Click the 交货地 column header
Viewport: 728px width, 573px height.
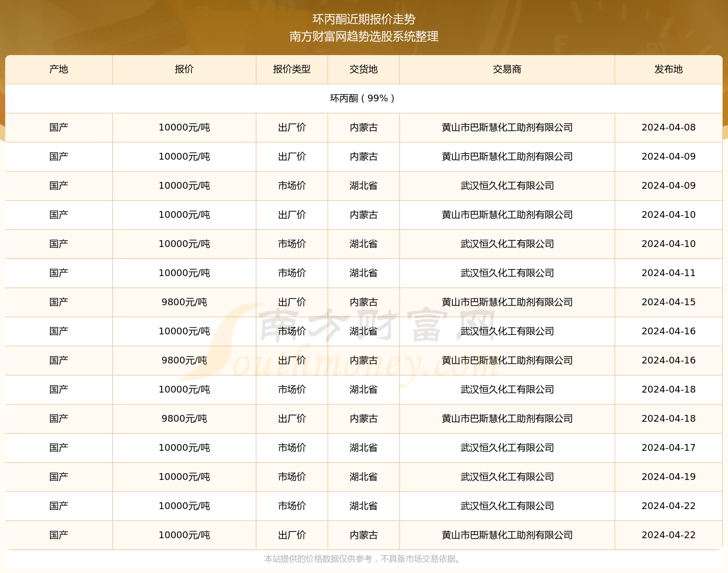(x=363, y=69)
